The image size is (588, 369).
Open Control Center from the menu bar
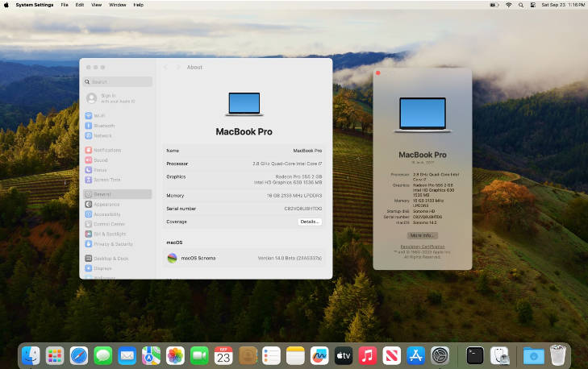pos(533,5)
